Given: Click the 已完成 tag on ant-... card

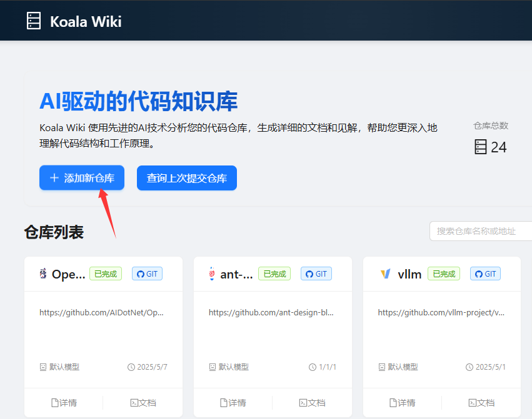Looking at the screenshot, I should 274,274.
